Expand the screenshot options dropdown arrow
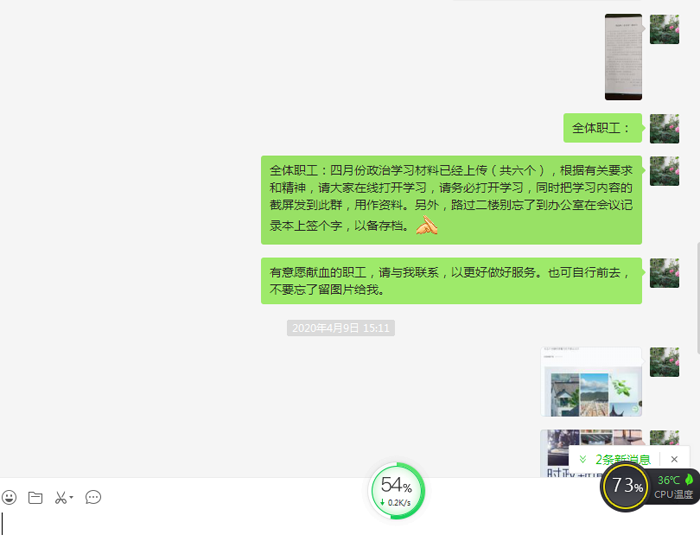This screenshot has width=700, height=554. 72,498
